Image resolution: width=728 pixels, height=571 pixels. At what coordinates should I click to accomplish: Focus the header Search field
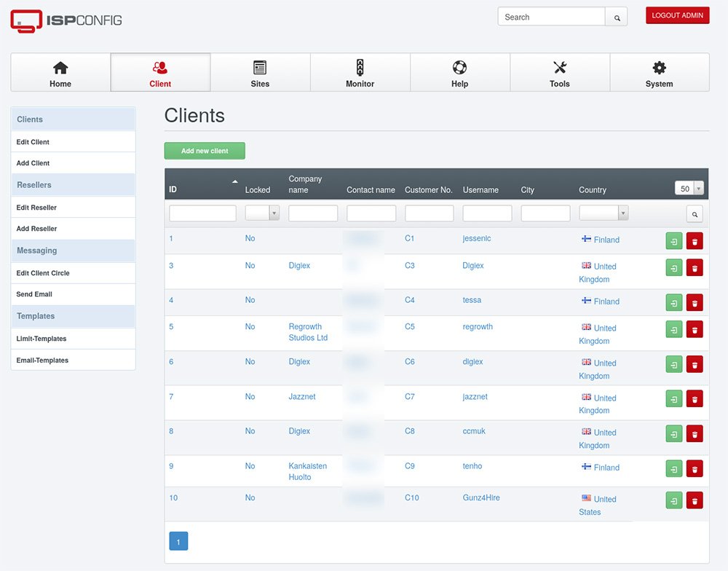click(552, 17)
